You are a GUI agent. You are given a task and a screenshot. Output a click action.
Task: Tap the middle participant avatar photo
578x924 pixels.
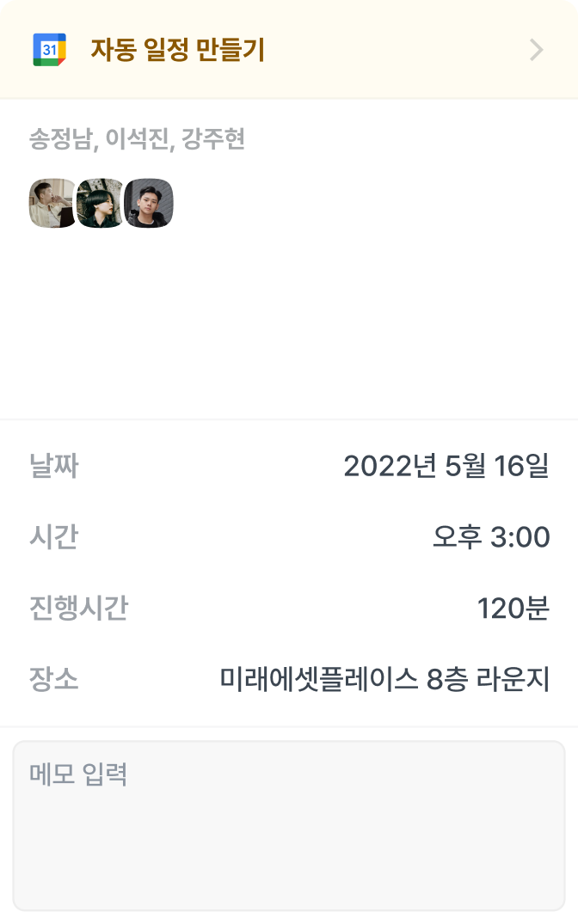click(x=101, y=204)
